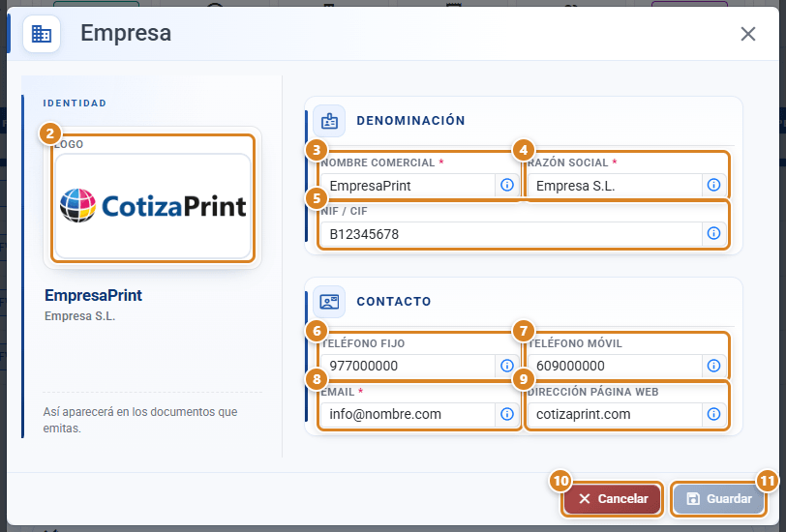This screenshot has height=532, width=786.
Task: Click the CotizaPrint logo image
Action: click(153, 206)
